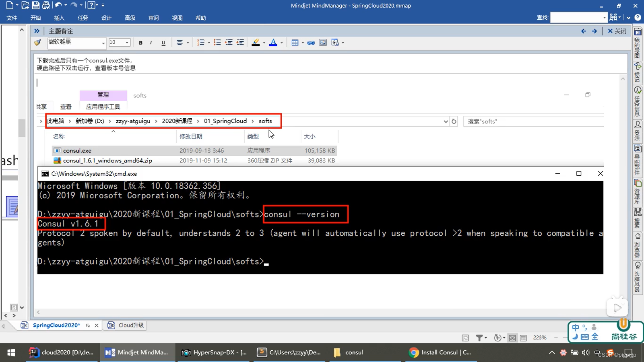The height and width of the screenshot is (362, 644).
Task: Toggle bold formatting in notes toolbar
Action: click(140, 43)
